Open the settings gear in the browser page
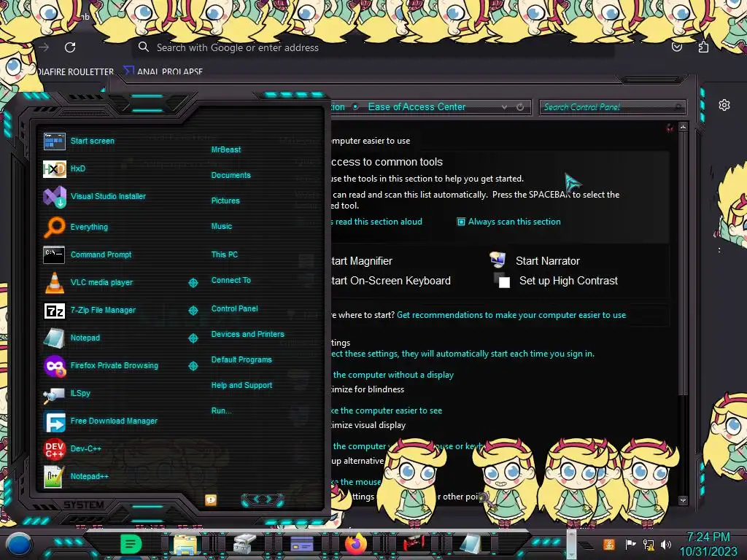 tap(724, 105)
